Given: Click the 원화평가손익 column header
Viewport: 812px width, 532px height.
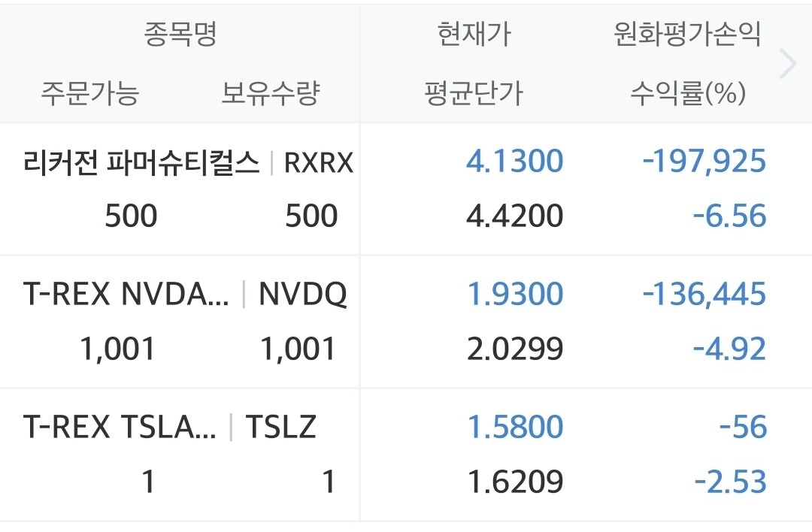Looking at the screenshot, I should point(688,34).
